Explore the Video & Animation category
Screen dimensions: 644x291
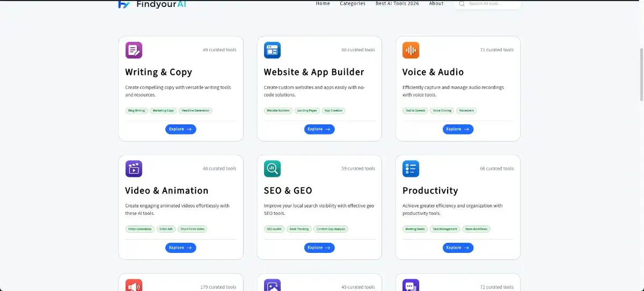coord(181,248)
